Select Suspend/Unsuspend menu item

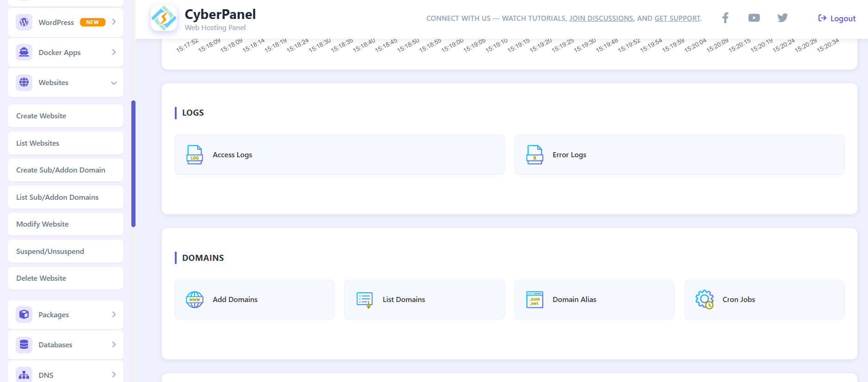[x=66, y=251]
